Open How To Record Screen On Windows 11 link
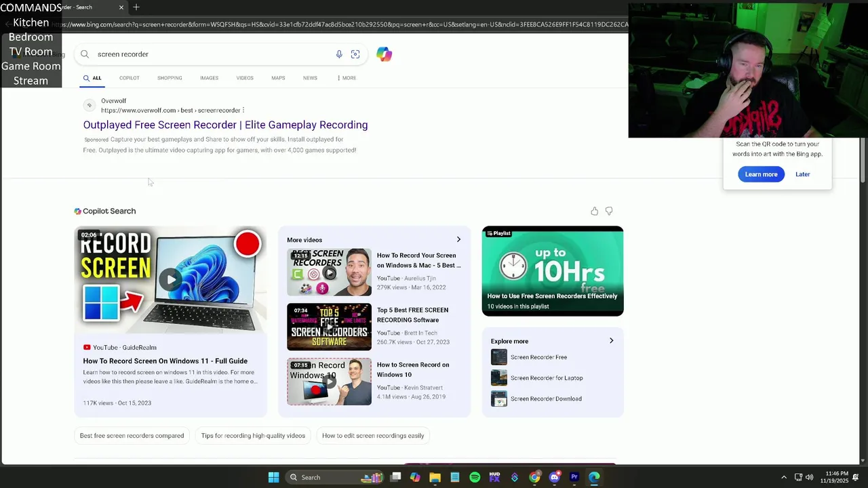This screenshot has height=488, width=868. coord(165,361)
